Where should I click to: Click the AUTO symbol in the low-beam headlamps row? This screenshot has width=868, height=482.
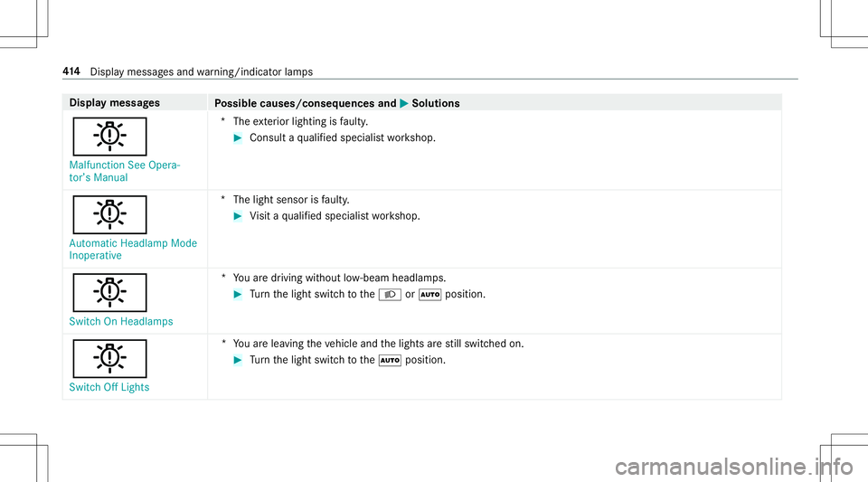click(430, 295)
